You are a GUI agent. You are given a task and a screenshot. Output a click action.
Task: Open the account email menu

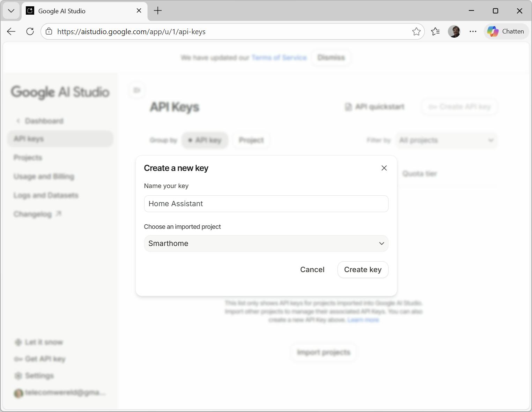click(60, 393)
